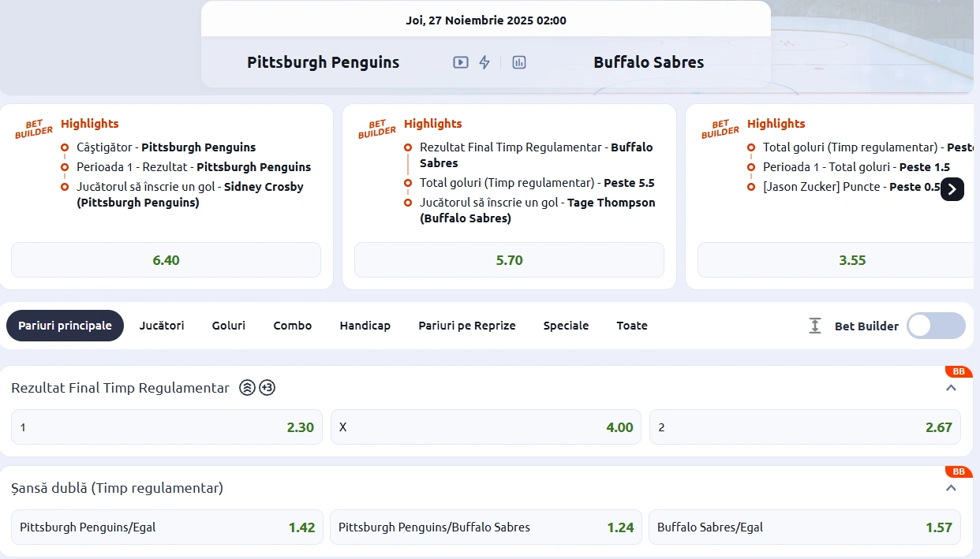Open the match statistics chart icon
This screenshot has height=559, width=980.
(518, 62)
